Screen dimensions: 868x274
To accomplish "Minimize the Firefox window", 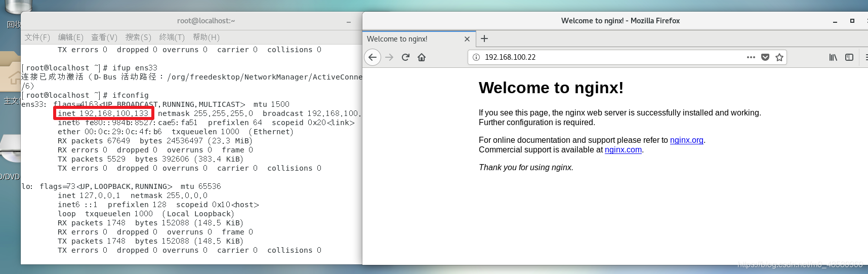I will (835, 21).
